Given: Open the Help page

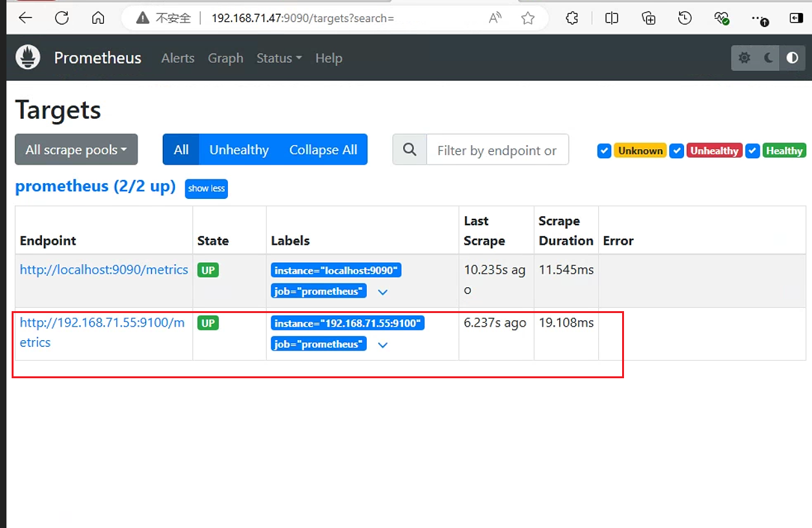Looking at the screenshot, I should pos(329,58).
